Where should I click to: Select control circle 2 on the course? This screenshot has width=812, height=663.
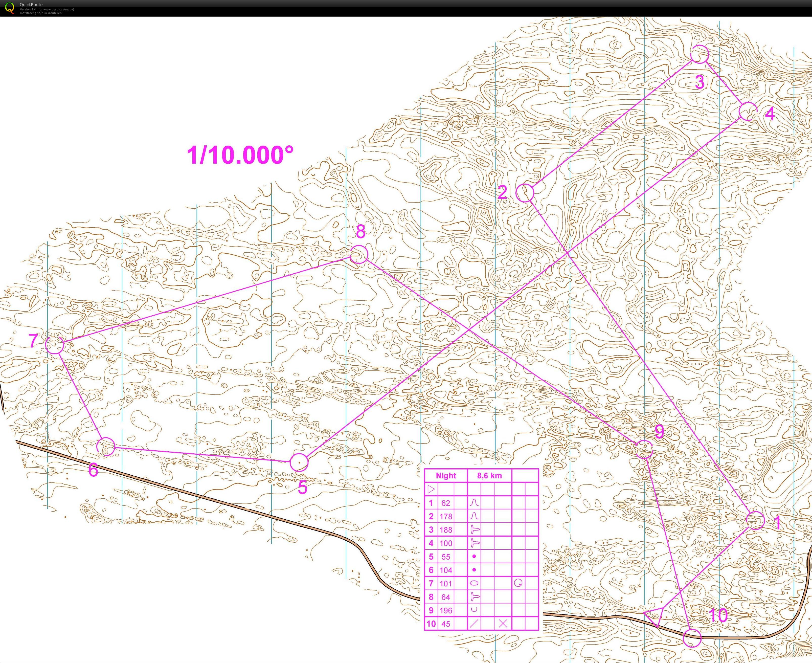click(525, 193)
